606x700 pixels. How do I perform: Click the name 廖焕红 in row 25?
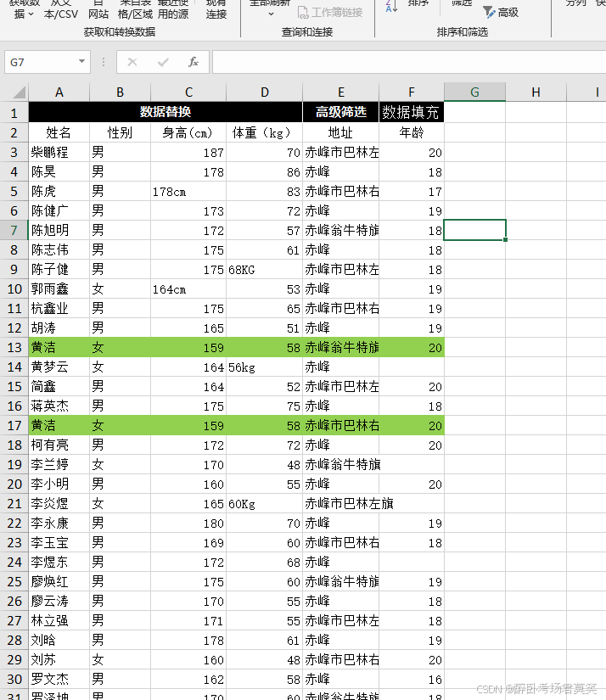pos(59,582)
